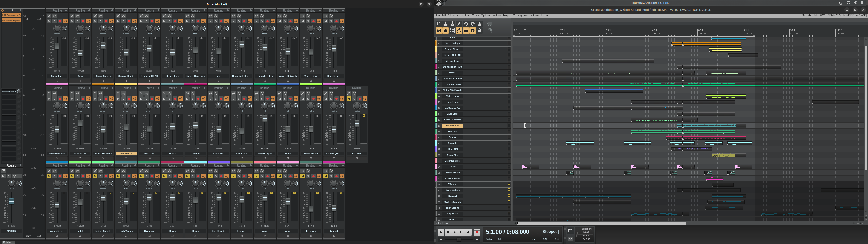Click the playback rate slider handle

(x=459, y=239)
